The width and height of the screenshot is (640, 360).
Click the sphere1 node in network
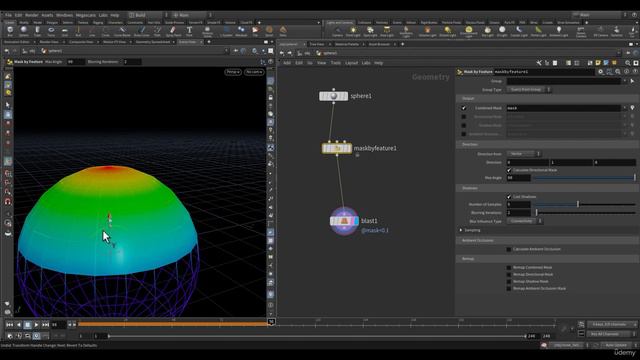(333, 96)
